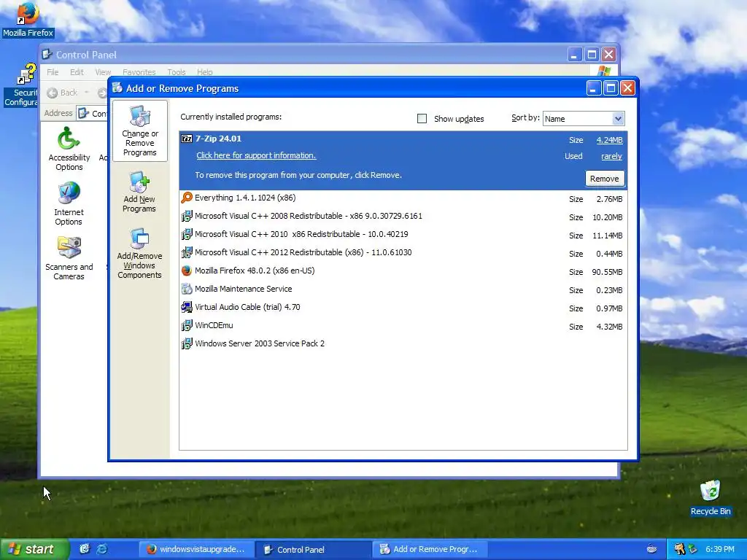747x560 pixels.
Task: Click the Mozilla Maintenance Service icon
Action: coord(187,289)
